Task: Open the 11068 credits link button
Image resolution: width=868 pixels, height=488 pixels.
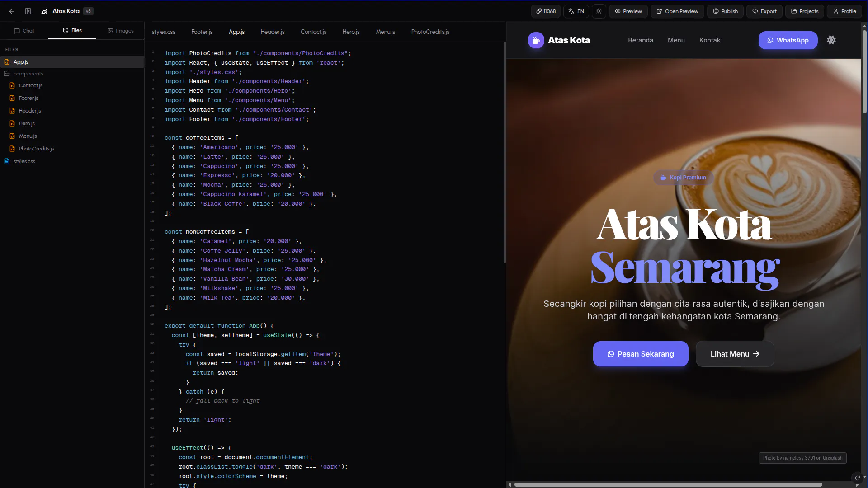Action: tap(546, 11)
